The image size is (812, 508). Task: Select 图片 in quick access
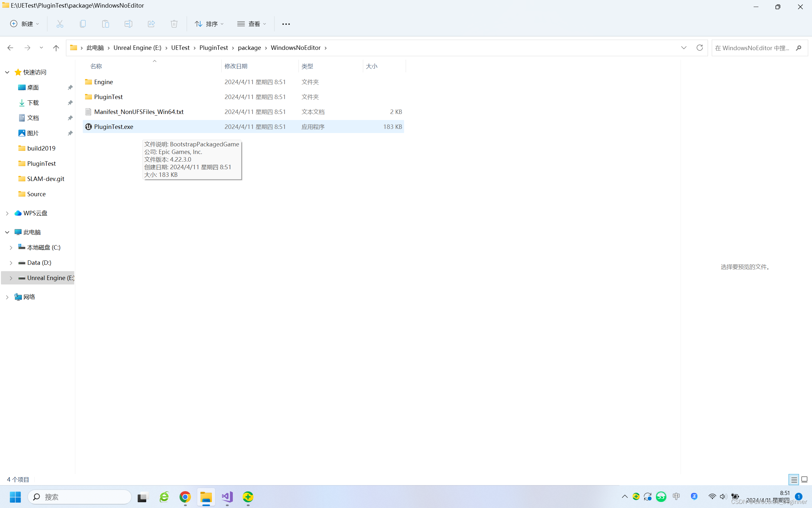click(x=33, y=133)
